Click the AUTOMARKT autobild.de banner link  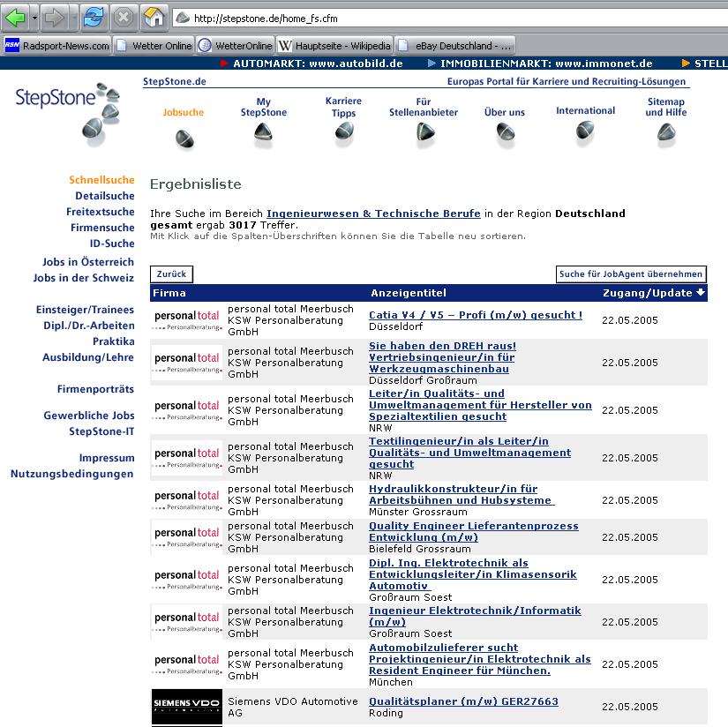point(312,64)
